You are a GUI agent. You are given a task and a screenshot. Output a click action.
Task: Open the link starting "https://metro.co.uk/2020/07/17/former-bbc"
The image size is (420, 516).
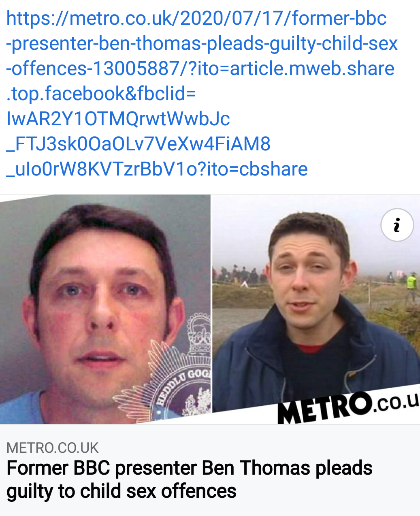(x=196, y=18)
